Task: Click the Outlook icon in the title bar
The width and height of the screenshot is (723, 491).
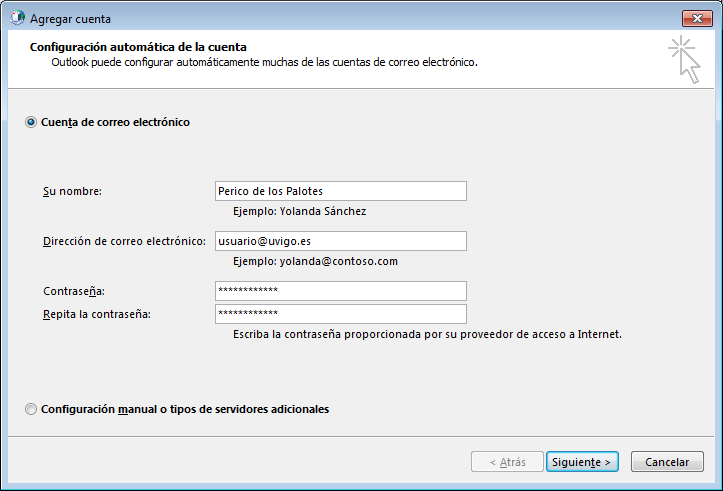Action: (x=18, y=19)
